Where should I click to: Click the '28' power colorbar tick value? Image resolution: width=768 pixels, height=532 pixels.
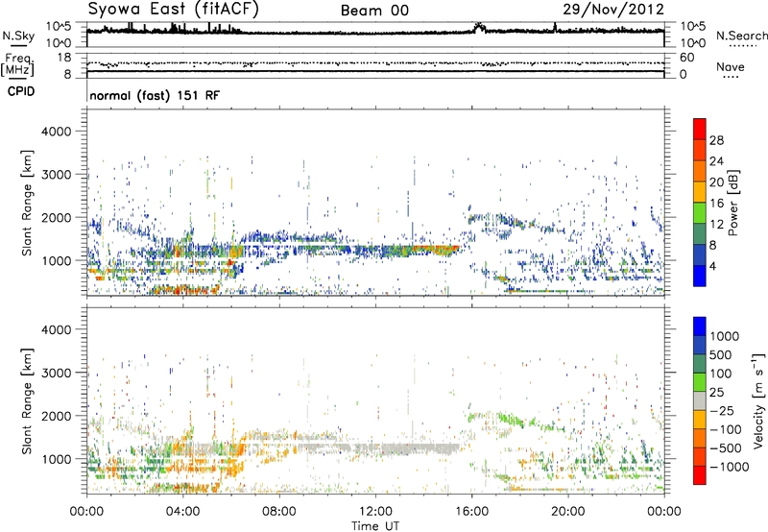pyautogui.click(x=716, y=140)
